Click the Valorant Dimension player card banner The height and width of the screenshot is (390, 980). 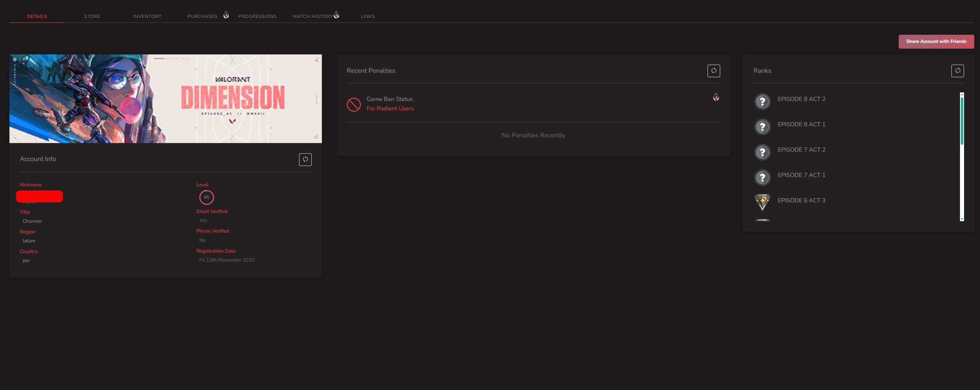tap(165, 99)
